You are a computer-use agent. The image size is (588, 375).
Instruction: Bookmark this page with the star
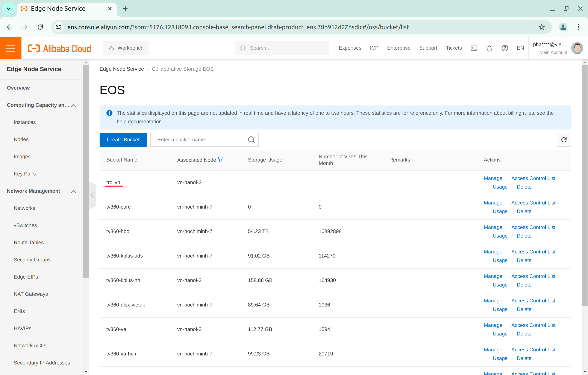point(541,27)
